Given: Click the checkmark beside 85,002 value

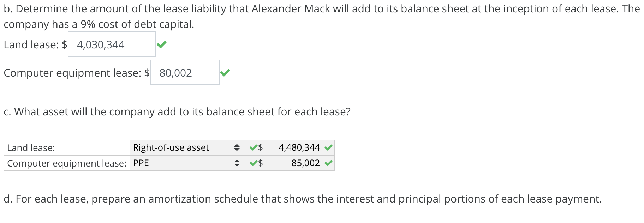Looking at the screenshot, I should [x=329, y=163].
